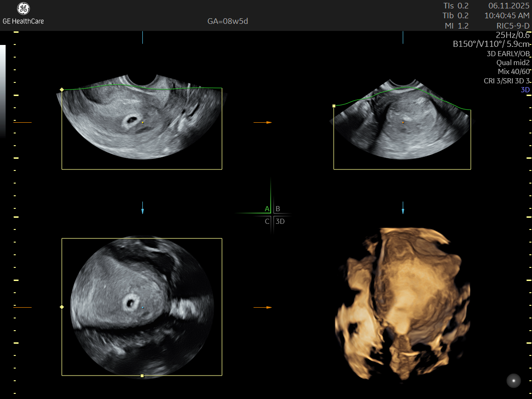Screen dimensions: 532x399
Task: Click the GA=08w5d gestational age label
Action: [228, 22]
